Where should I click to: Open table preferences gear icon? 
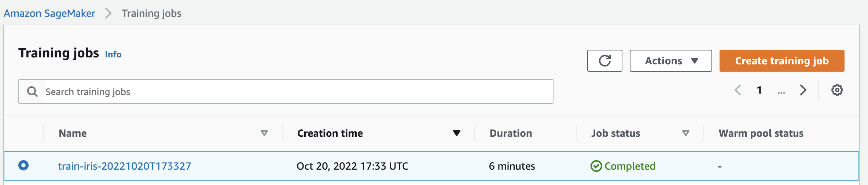pyautogui.click(x=837, y=90)
